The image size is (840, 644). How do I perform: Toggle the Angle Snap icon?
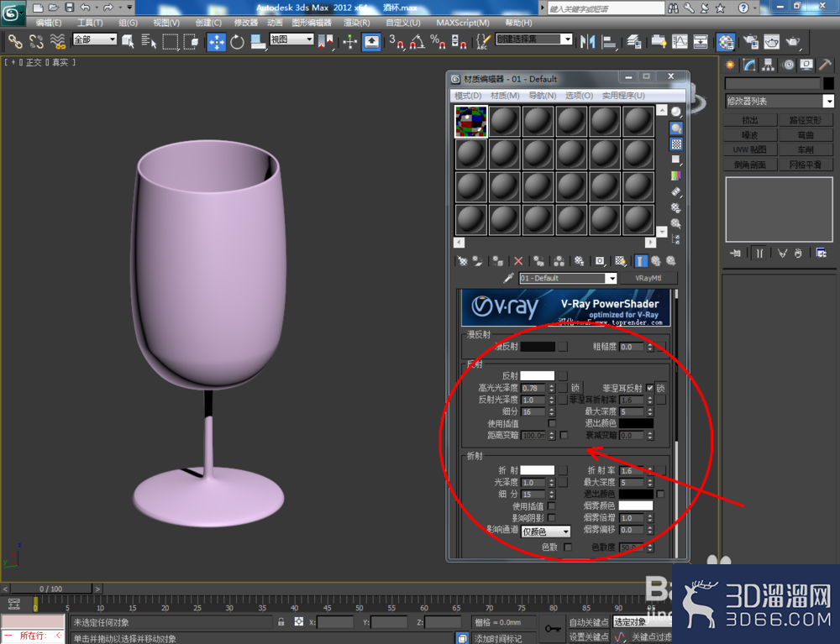(x=417, y=42)
